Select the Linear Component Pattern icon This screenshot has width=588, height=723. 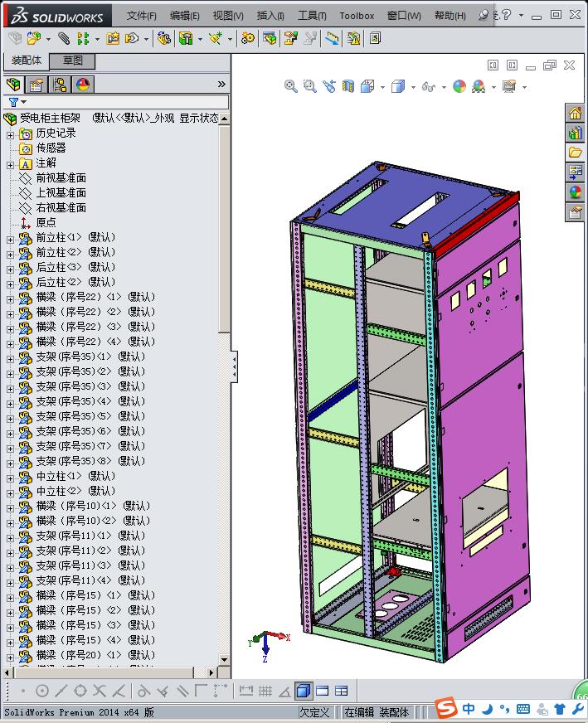pos(83,38)
